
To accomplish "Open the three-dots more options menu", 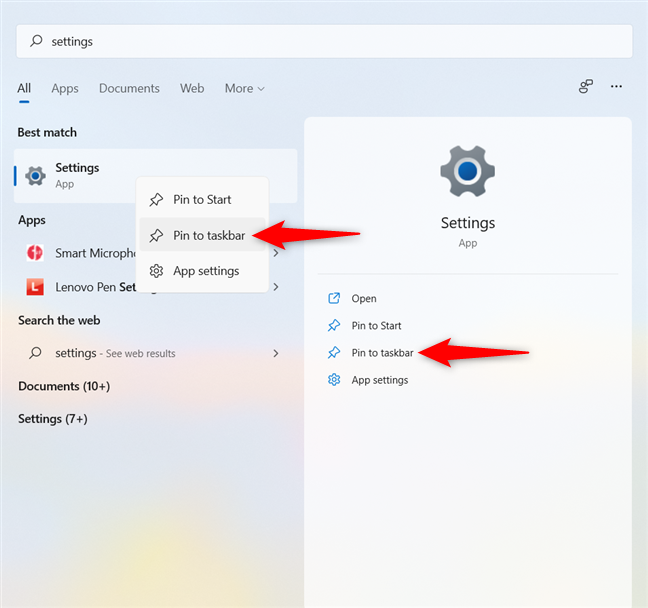I will point(616,86).
